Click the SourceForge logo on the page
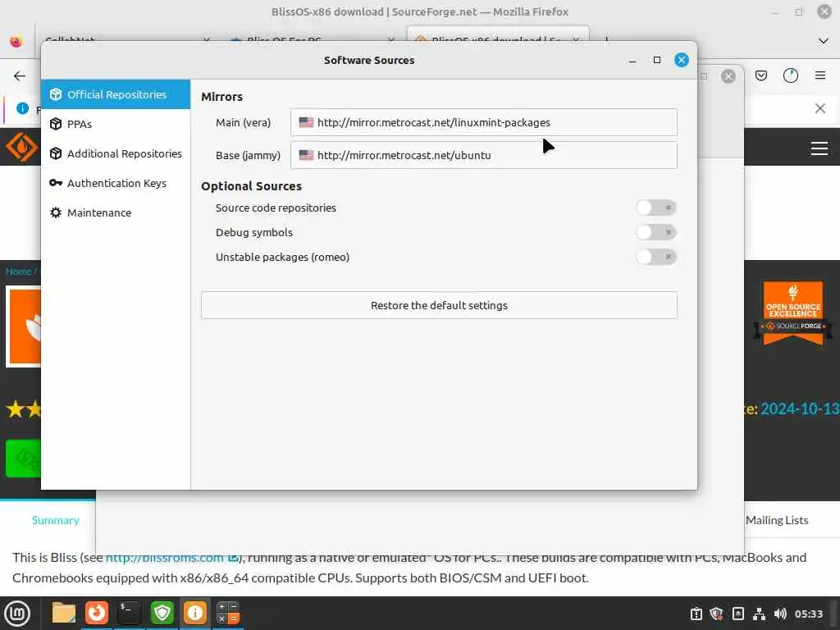 [x=21, y=147]
